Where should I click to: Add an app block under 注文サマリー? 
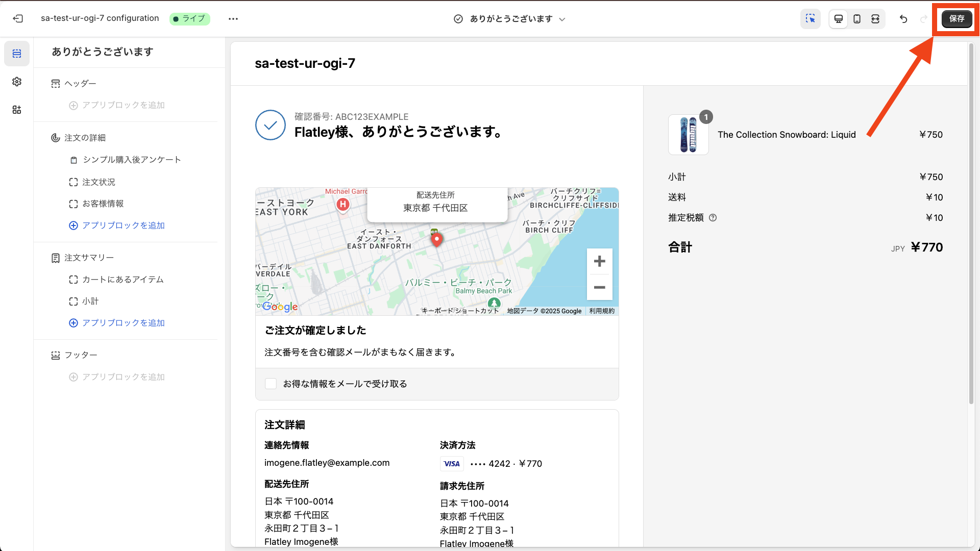click(122, 322)
